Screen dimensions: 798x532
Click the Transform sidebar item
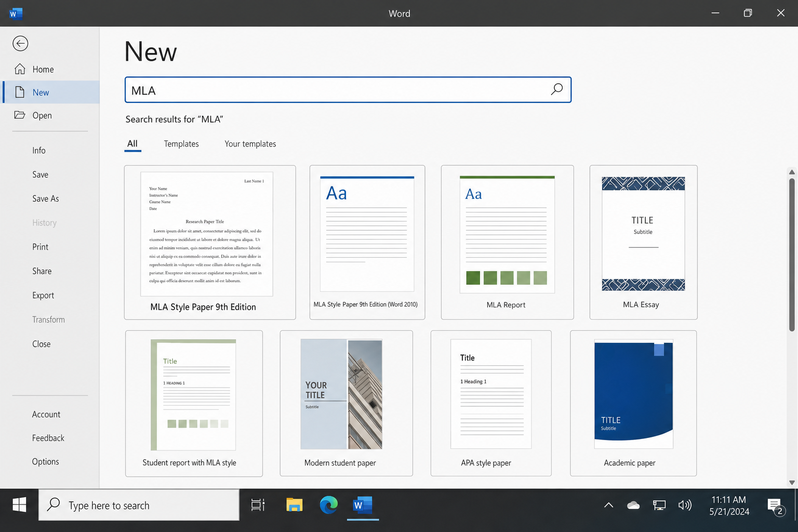(49, 320)
